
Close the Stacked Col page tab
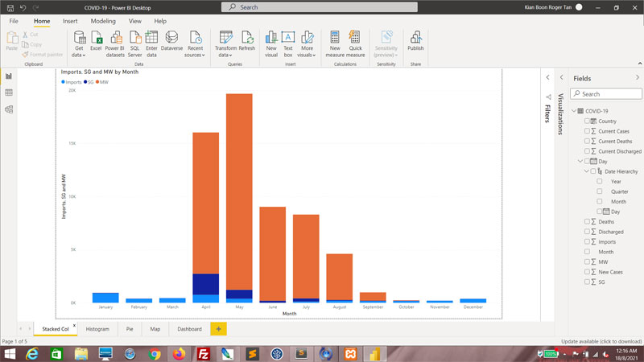74,326
